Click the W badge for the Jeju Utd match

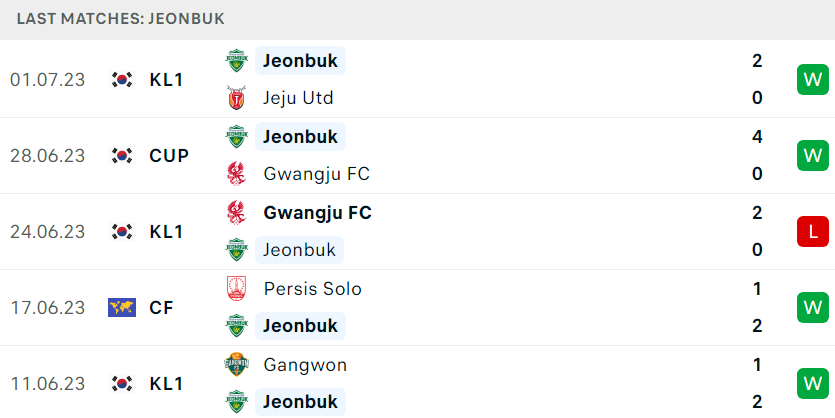point(813,79)
